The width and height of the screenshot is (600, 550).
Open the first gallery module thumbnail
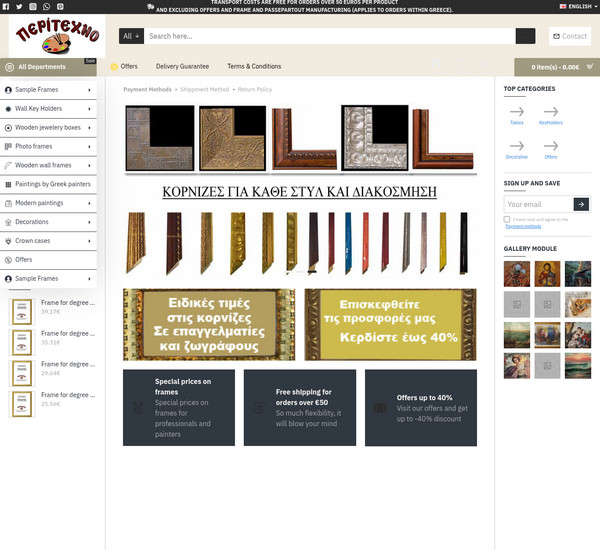pos(517,274)
